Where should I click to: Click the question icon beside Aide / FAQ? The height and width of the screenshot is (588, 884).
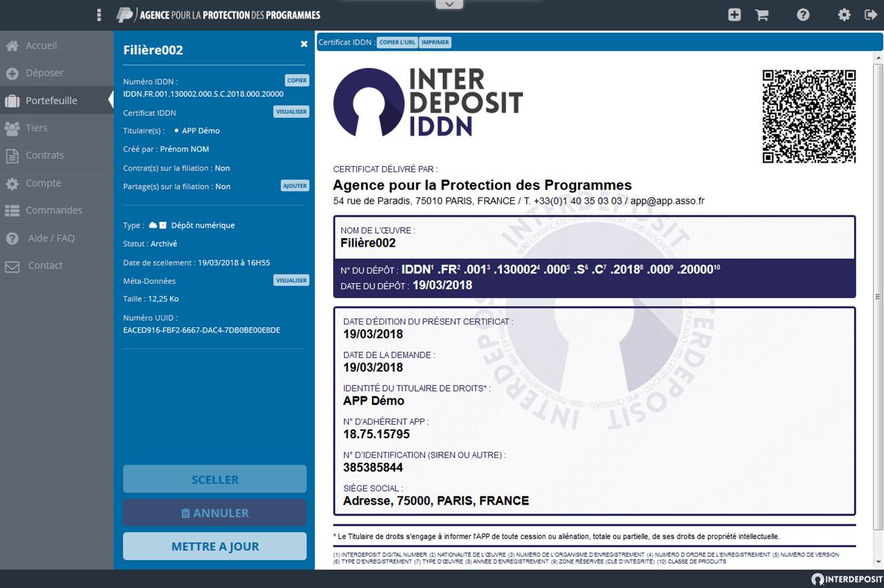point(12,238)
